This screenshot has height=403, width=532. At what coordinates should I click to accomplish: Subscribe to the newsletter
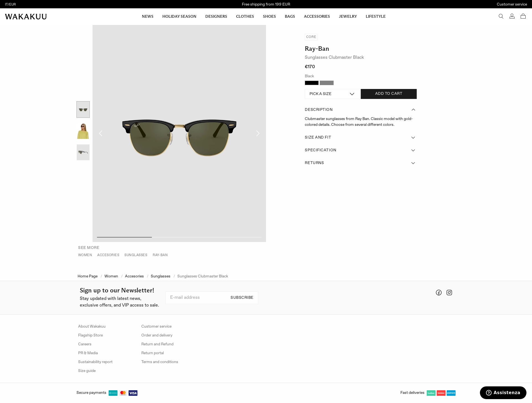242,298
